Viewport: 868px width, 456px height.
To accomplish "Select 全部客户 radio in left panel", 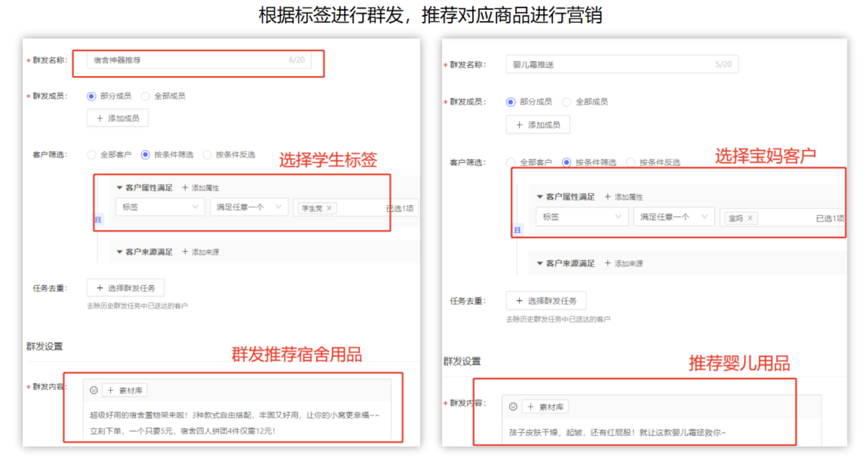I will point(91,154).
